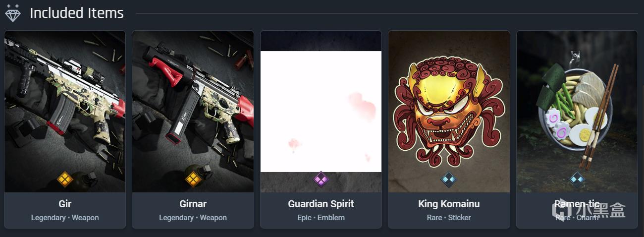Click the blue Rare badge on King Komainu
644x237 pixels.
click(x=449, y=179)
